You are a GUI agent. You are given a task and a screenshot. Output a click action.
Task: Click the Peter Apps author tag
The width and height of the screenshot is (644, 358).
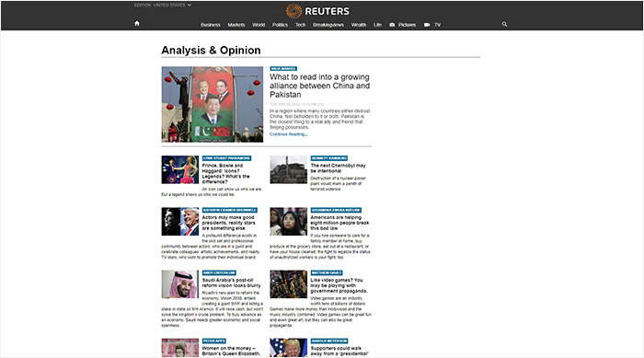pyautogui.click(x=214, y=341)
